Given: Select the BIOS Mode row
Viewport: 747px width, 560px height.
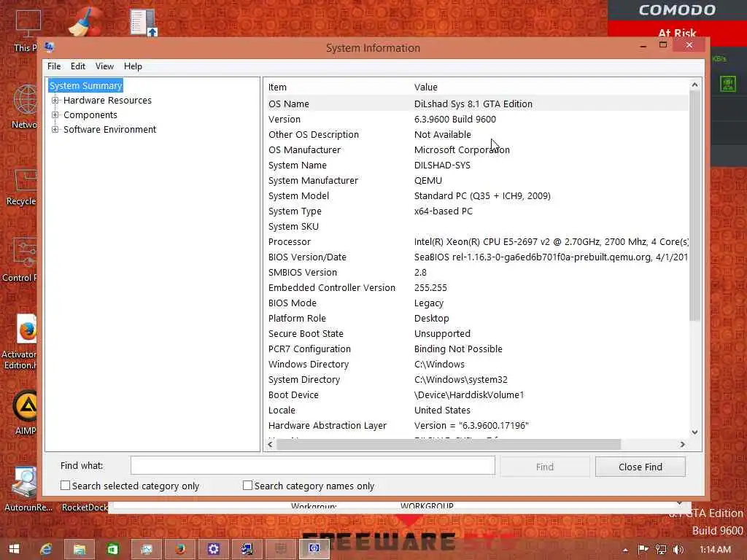Looking at the screenshot, I should coord(476,303).
